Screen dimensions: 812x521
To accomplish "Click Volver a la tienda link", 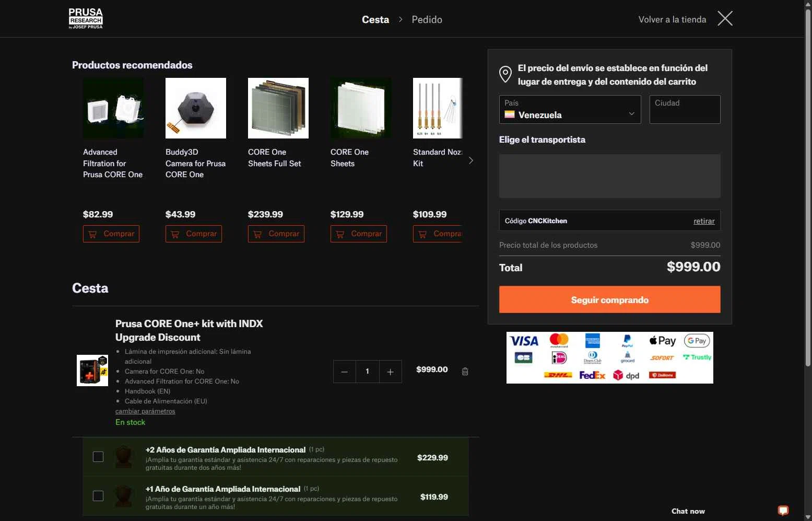I will (x=672, y=19).
